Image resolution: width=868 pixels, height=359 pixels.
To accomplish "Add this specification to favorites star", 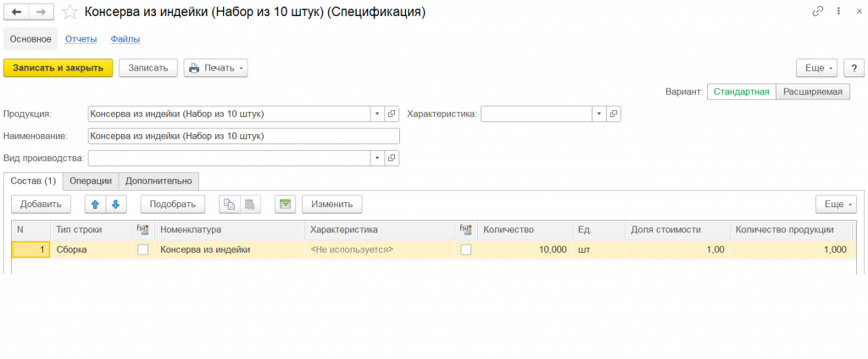I will [70, 12].
